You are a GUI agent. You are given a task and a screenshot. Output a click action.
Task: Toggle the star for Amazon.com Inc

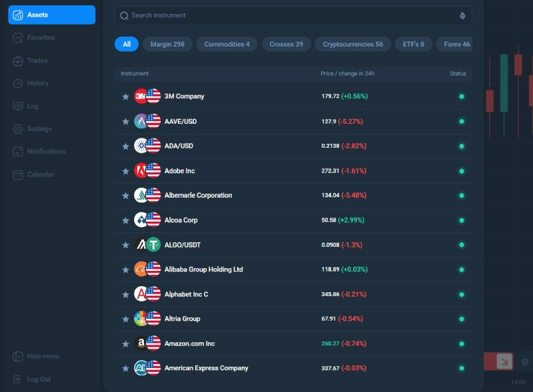[x=125, y=344]
